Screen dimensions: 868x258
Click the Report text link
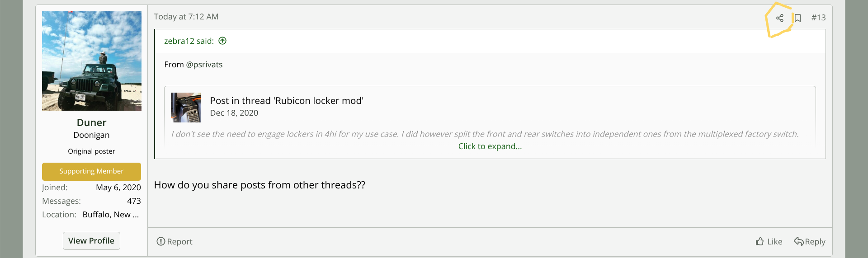tap(179, 242)
